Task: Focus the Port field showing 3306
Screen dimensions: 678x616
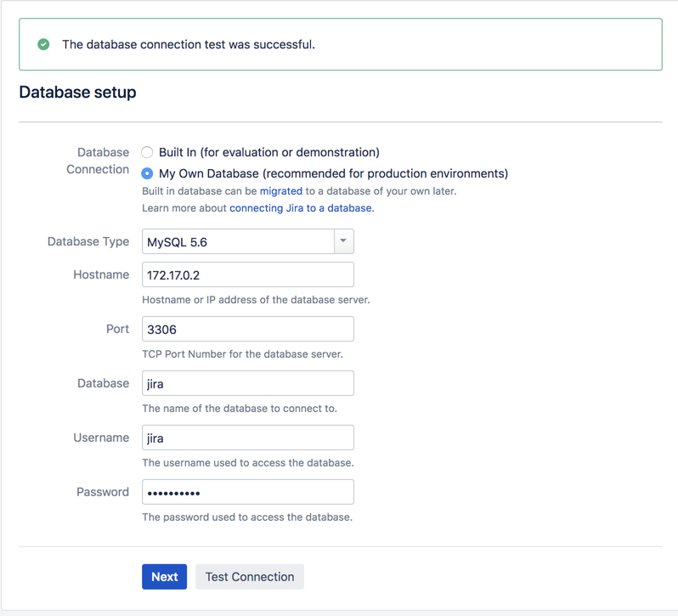Action: click(x=247, y=329)
